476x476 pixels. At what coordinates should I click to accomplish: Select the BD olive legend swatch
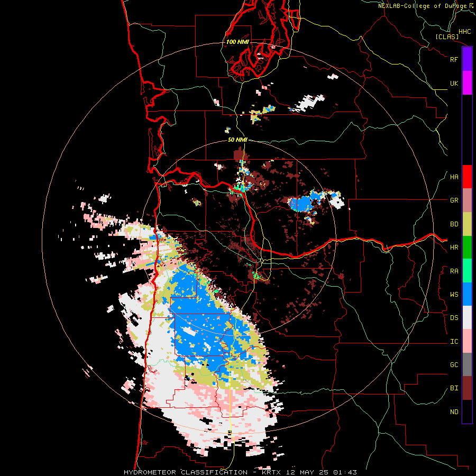point(467,224)
